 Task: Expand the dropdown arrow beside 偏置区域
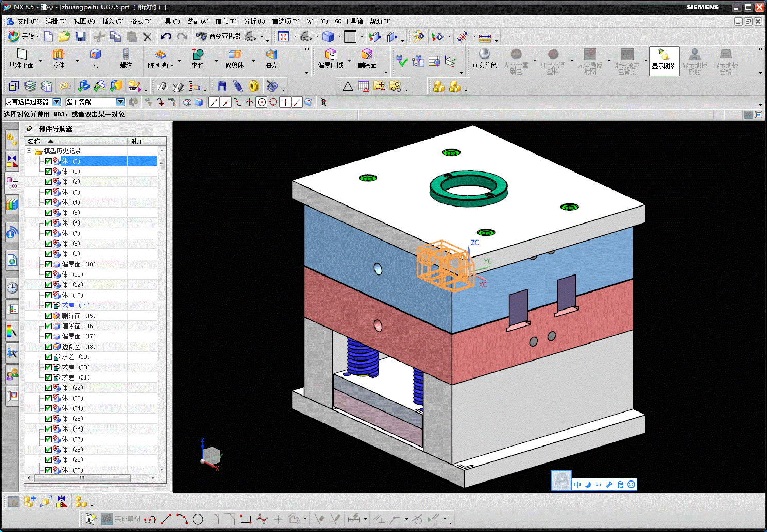[x=350, y=61]
